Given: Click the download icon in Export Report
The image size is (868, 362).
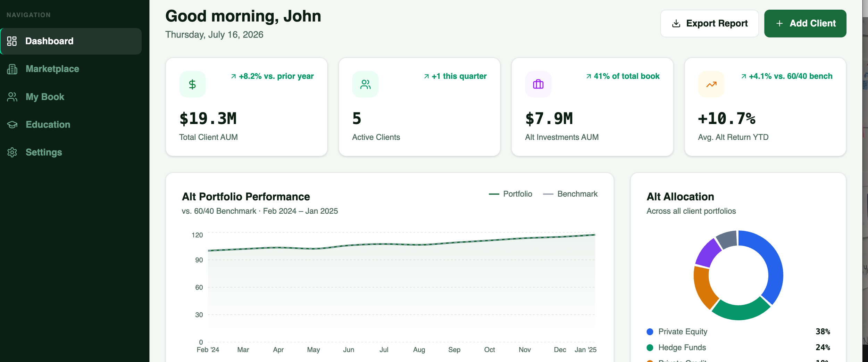Looking at the screenshot, I should [x=676, y=24].
